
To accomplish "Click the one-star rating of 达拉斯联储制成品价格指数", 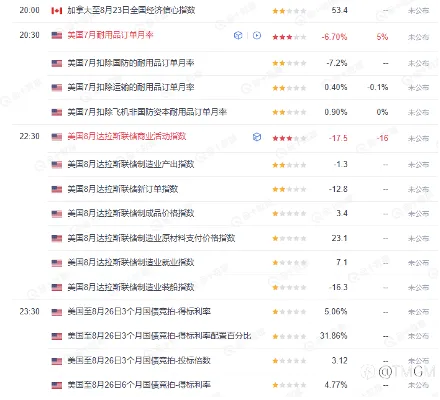I will pos(289,214).
